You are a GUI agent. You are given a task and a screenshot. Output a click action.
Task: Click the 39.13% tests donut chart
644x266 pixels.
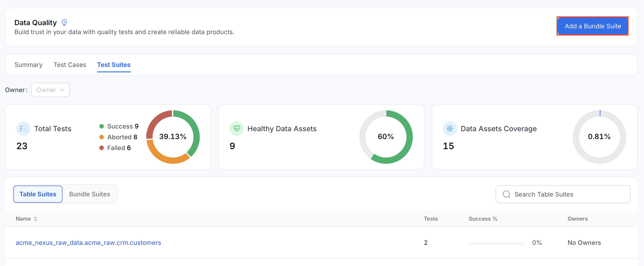click(x=173, y=137)
